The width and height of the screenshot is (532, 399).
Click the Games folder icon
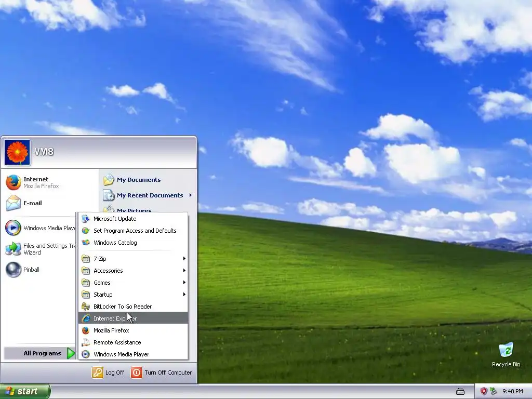coord(86,283)
